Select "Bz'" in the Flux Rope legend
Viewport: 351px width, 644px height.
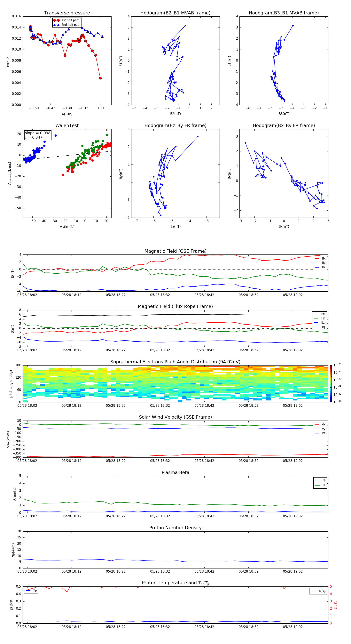(x=320, y=323)
